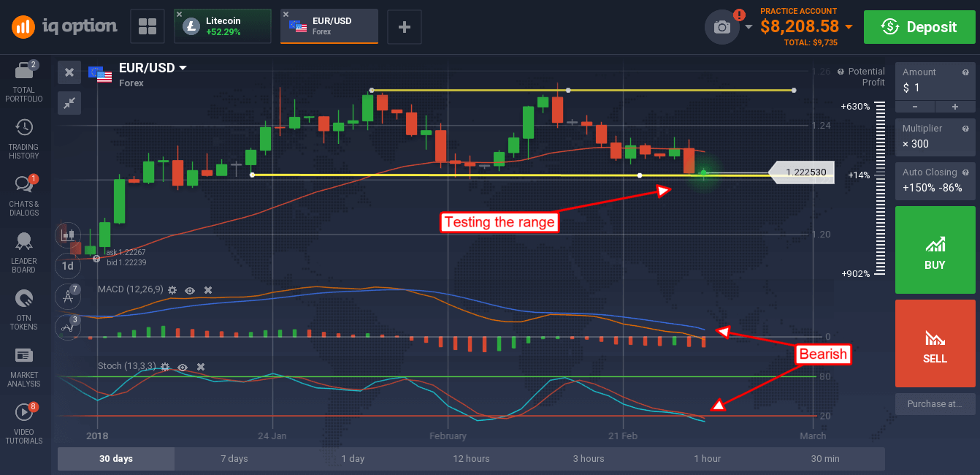This screenshot has height=475, width=980.
Task: Click the camera profile avatar
Action: (x=722, y=27)
